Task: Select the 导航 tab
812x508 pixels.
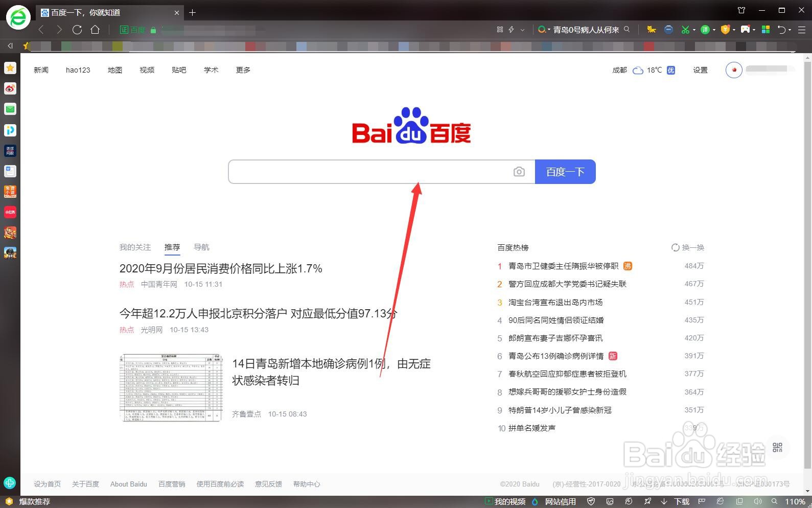Action: [x=201, y=247]
